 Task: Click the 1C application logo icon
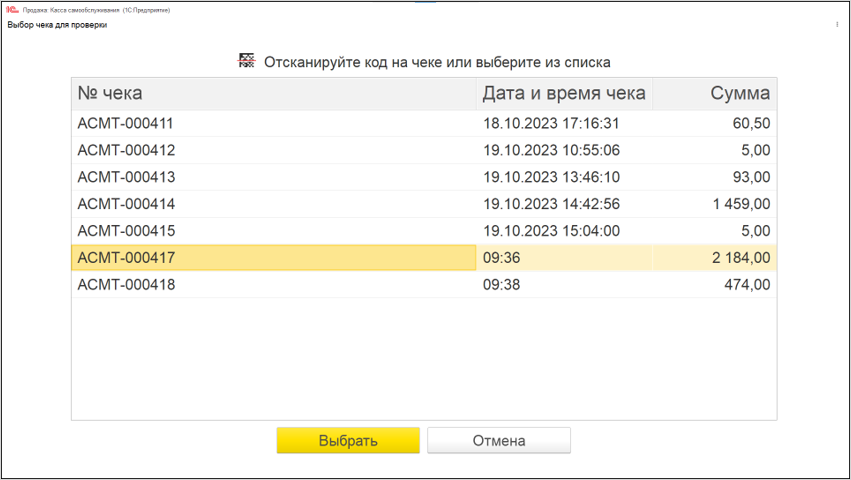coord(12,9)
